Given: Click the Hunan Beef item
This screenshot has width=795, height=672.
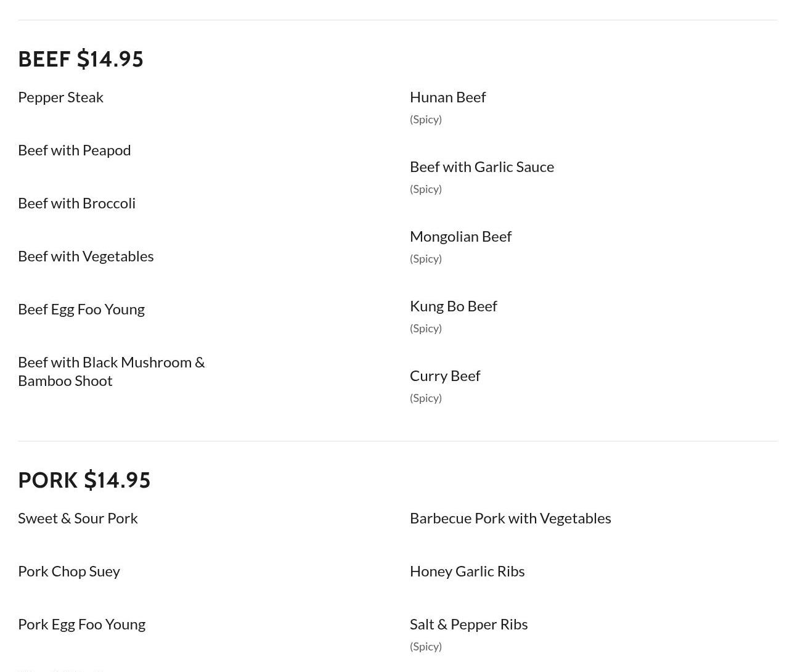Looking at the screenshot, I should [447, 97].
